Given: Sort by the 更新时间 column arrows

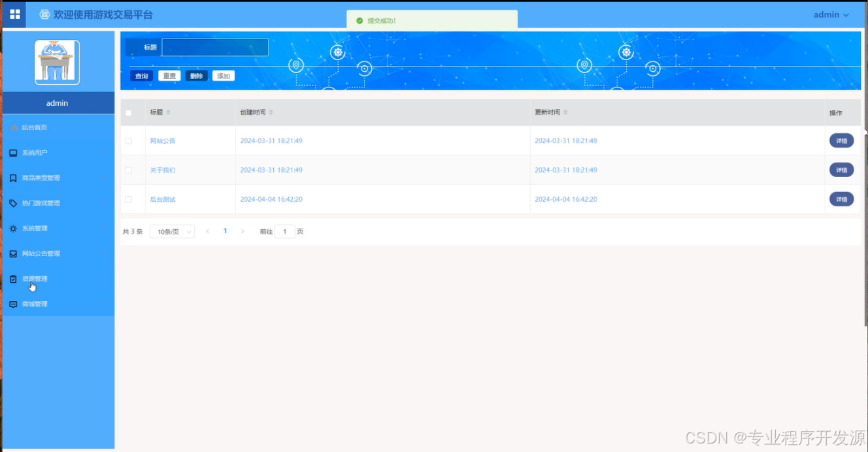Looking at the screenshot, I should point(566,112).
